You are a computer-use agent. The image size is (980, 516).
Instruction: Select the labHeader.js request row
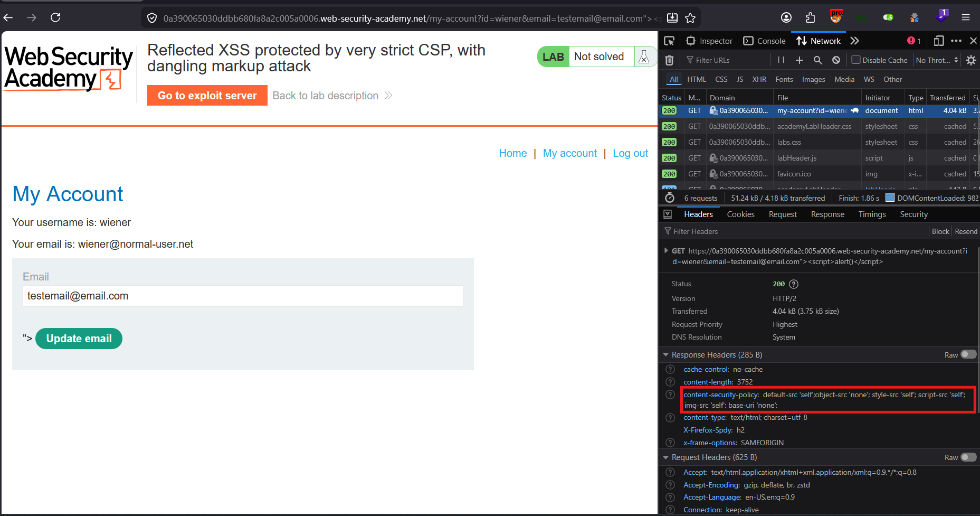pos(819,158)
